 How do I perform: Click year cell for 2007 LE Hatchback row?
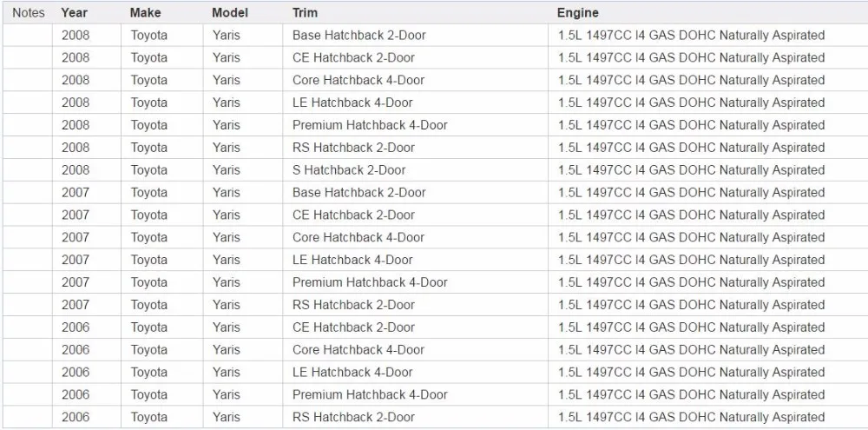pos(76,260)
